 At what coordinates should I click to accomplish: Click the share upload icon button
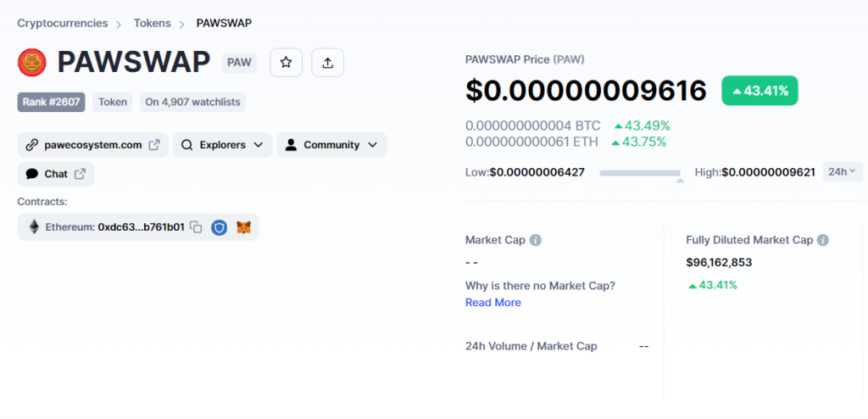pyautogui.click(x=328, y=63)
